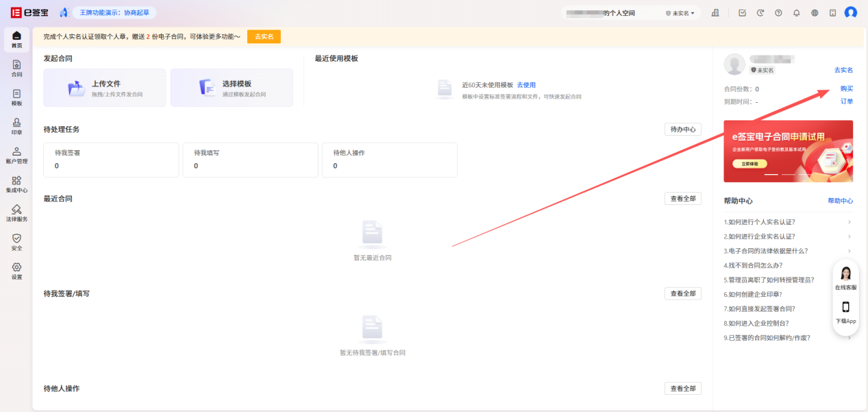
Task: Click the 上传文件 card
Action: (104, 88)
